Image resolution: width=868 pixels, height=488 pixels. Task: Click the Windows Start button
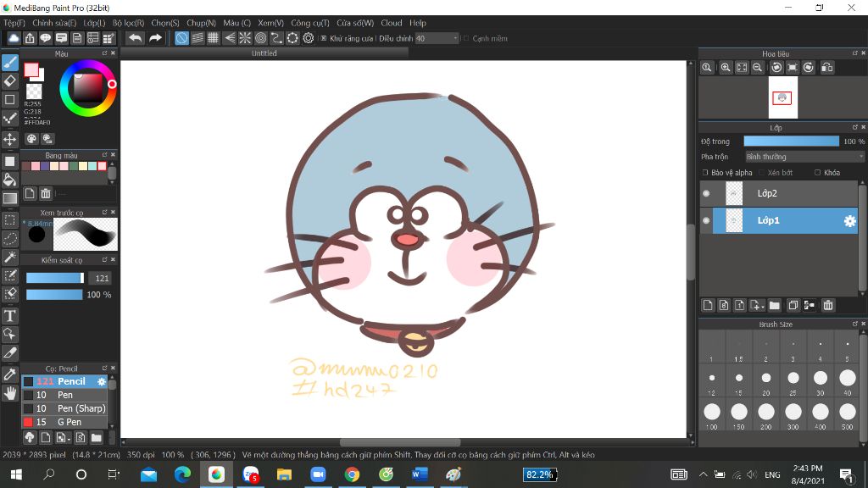(x=16, y=474)
